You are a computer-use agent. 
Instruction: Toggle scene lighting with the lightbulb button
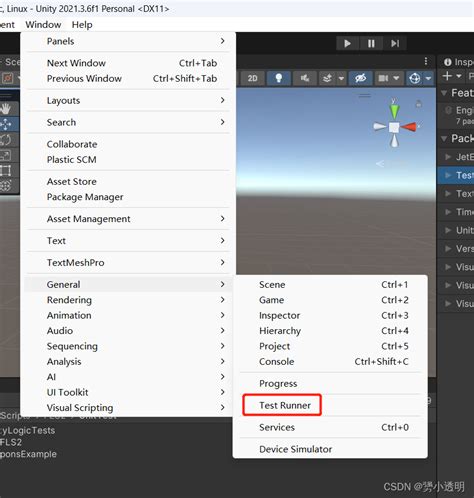[x=279, y=78]
